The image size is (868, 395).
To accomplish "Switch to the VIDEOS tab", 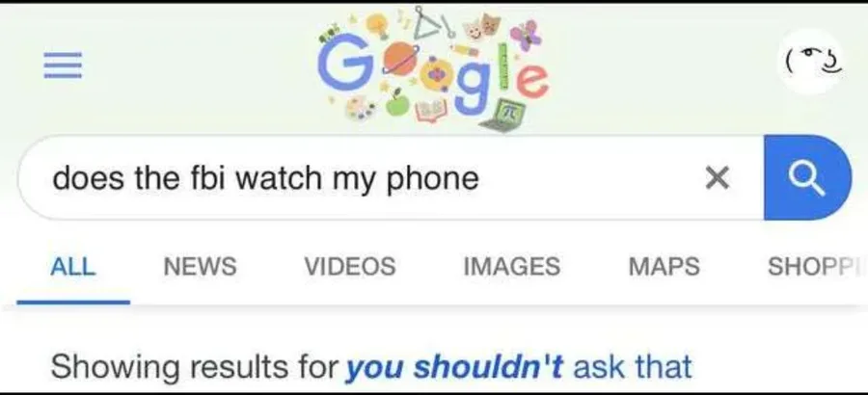I will coord(350,267).
